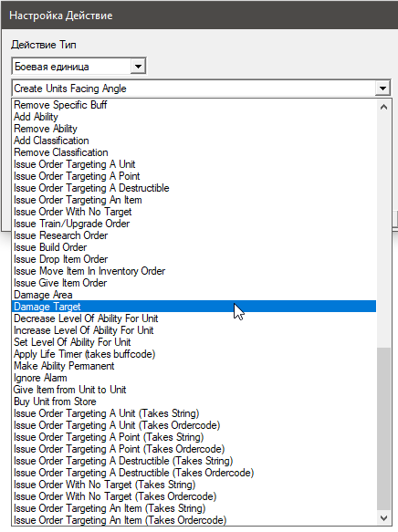The image size is (398, 532).
Task: Collapse the Create Units Facing Angle combo box
Action: tap(382, 89)
